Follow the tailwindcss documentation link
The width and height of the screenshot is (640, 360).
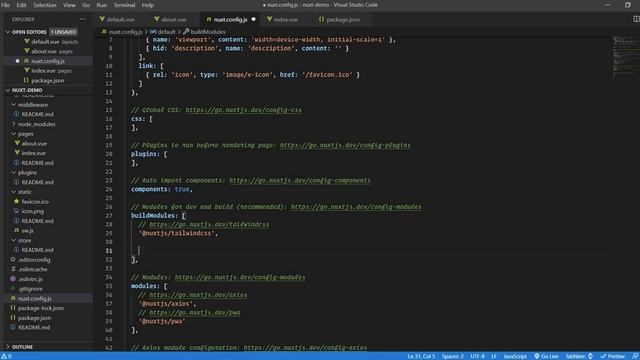coord(209,224)
